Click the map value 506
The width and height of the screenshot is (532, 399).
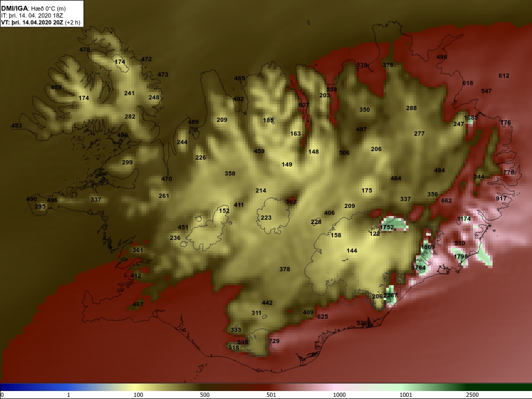[x=344, y=153]
